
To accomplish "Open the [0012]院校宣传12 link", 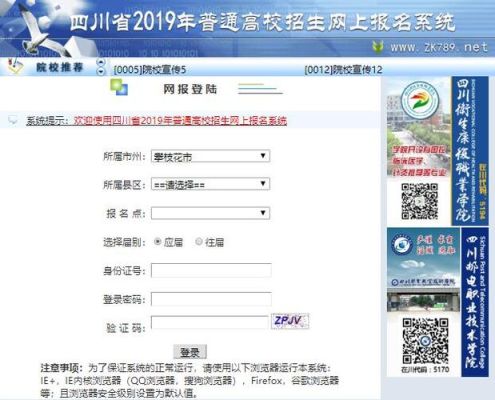I will click(343, 70).
